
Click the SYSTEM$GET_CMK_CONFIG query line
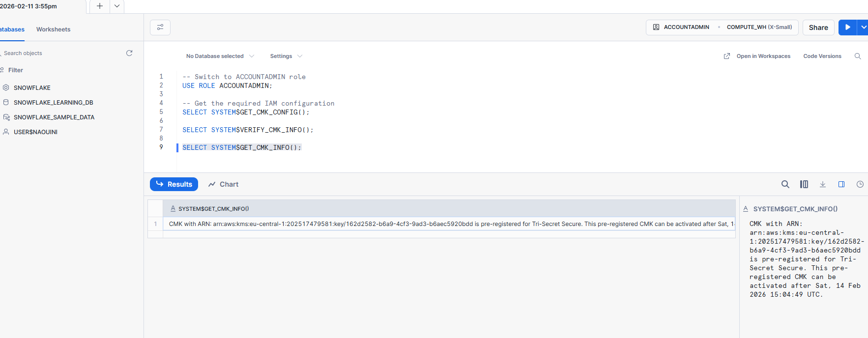[x=246, y=112]
